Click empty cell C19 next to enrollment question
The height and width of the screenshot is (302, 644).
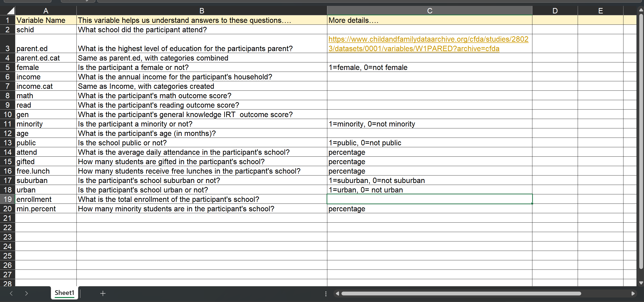[x=429, y=199]
